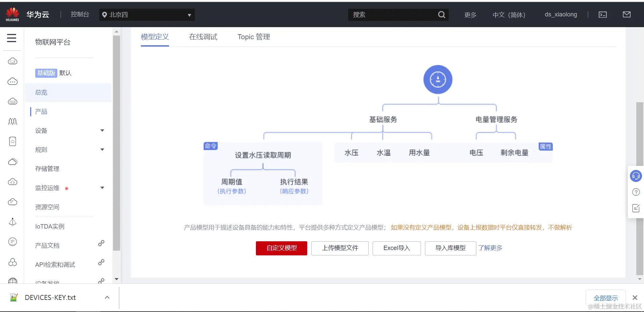Open 中文 (简体) language selector
Image resolution: width=644 pixels, height=312 pixels.
(x=509, y=15)
